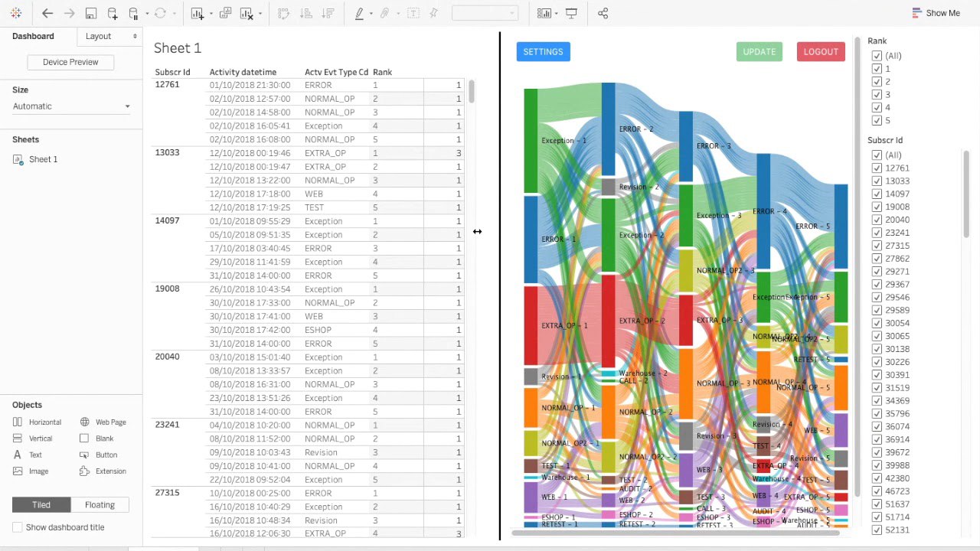Click the Refresh data icon
Image resolution: width=980 pixels, height=551 pixels.
click(160, 13)
